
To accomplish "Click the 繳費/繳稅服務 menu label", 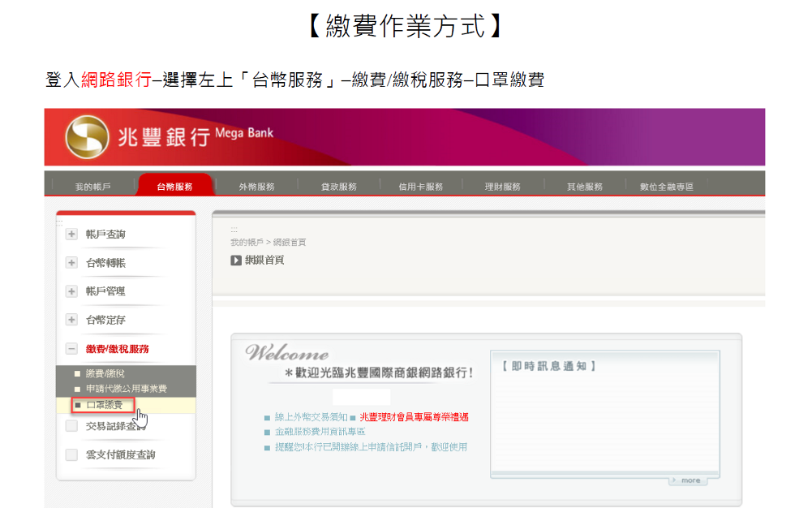I will point(118,348).
